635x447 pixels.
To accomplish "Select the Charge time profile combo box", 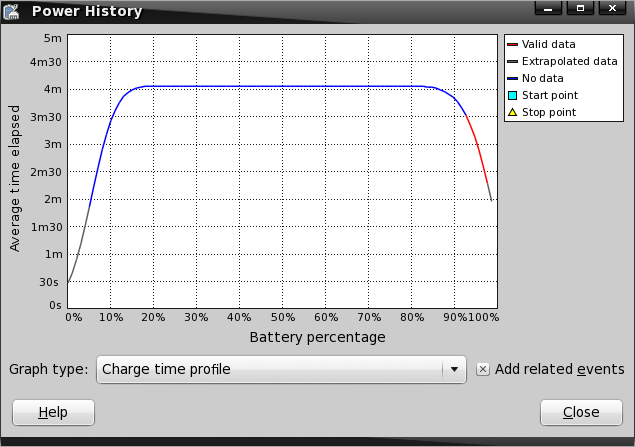I will [270, 369].
